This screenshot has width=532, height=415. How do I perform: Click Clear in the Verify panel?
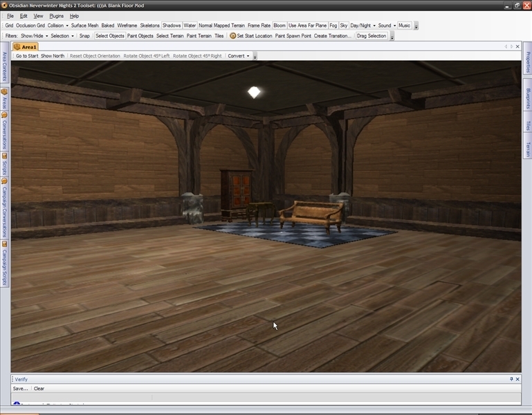click(x=39, y=389)
